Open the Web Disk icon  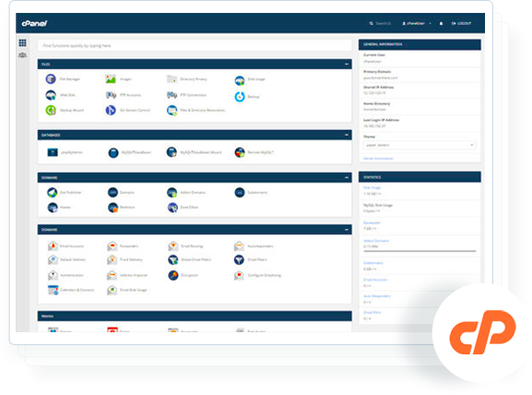pos(51,95)
